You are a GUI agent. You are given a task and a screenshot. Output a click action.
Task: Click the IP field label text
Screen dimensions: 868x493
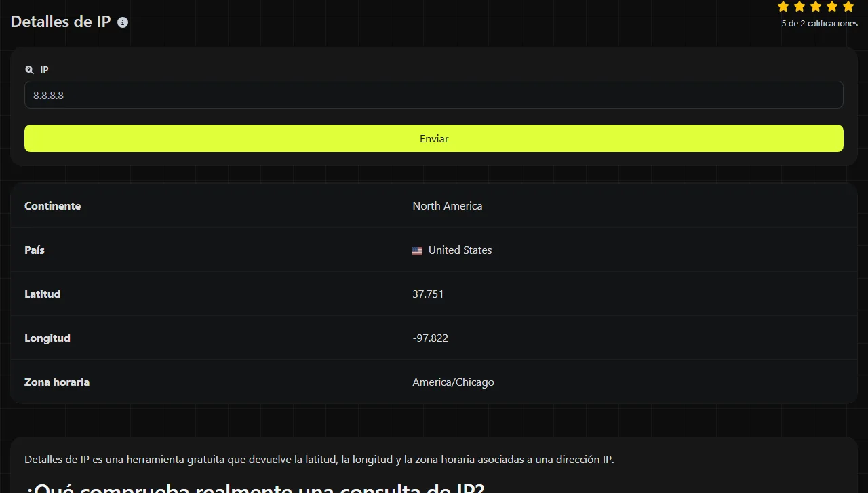coord(44,70)
